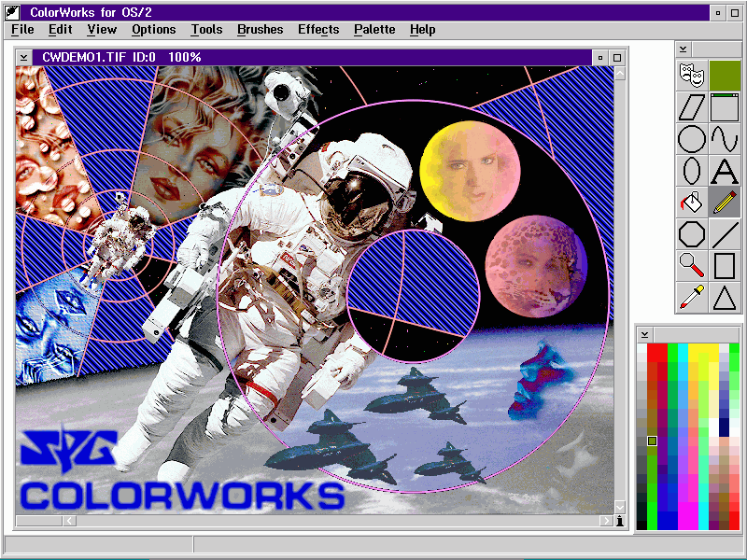
Task: Select the straight Line tool
Action: [x=726, y=234]
